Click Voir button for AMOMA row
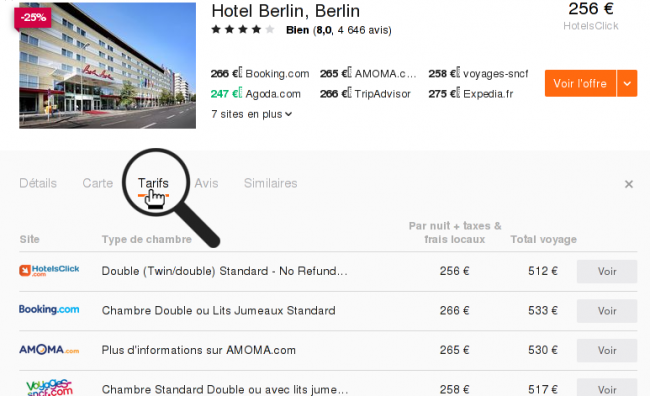650x396 pixels. click(607, 350)
